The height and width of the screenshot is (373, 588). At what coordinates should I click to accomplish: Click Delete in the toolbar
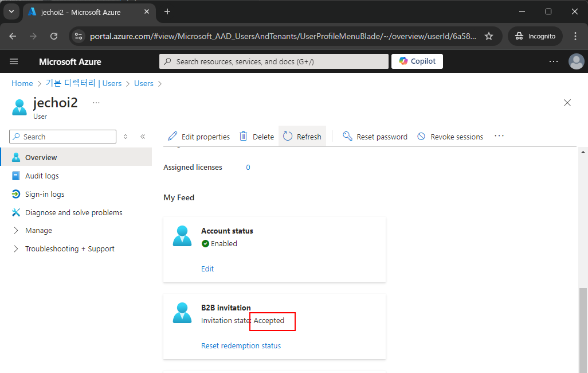tap(257, 137)
